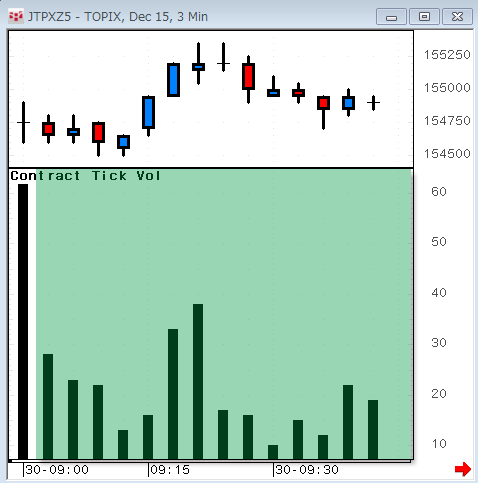This screenshot has width=478, height=483.
Task: Minimize the TOPIX chart window
Action: point(391,17)
